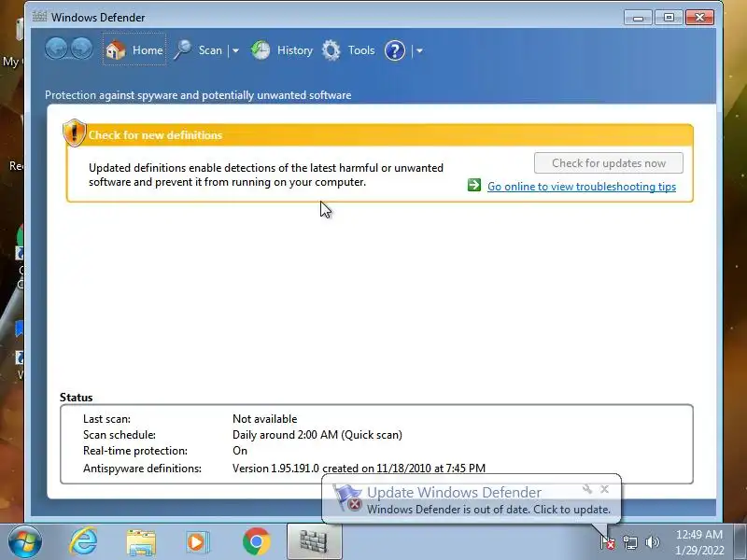Expand the Scan options dropdown arrow

coord(235,50)
